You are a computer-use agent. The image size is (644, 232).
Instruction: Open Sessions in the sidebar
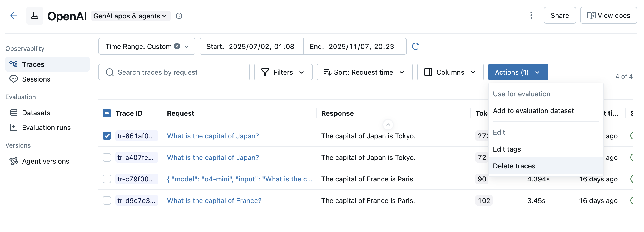47,79
